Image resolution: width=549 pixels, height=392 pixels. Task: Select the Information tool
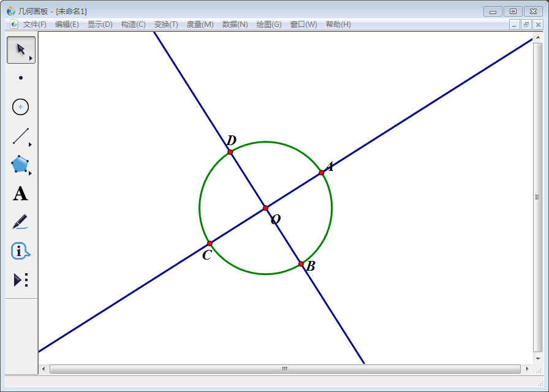(x=20, y=251)
